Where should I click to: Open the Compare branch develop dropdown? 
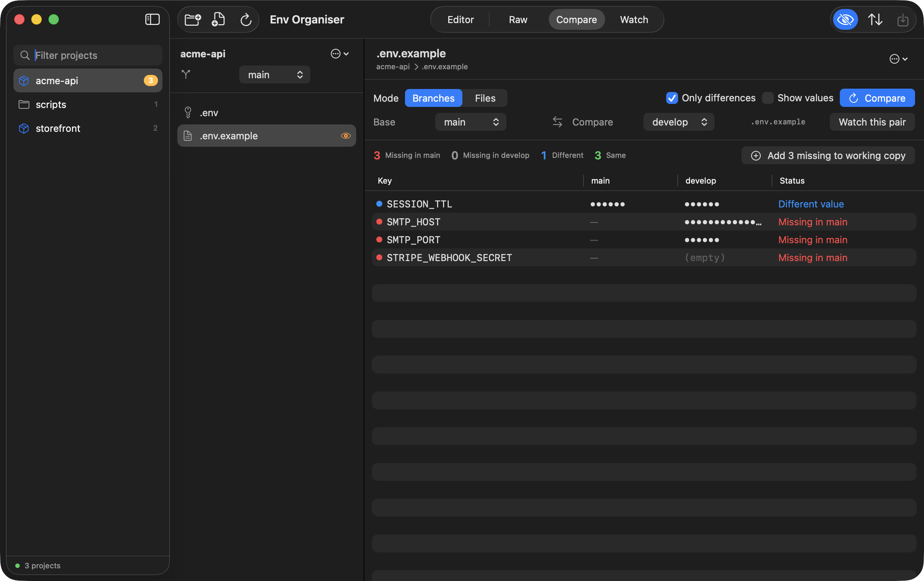tap(678, 122)
